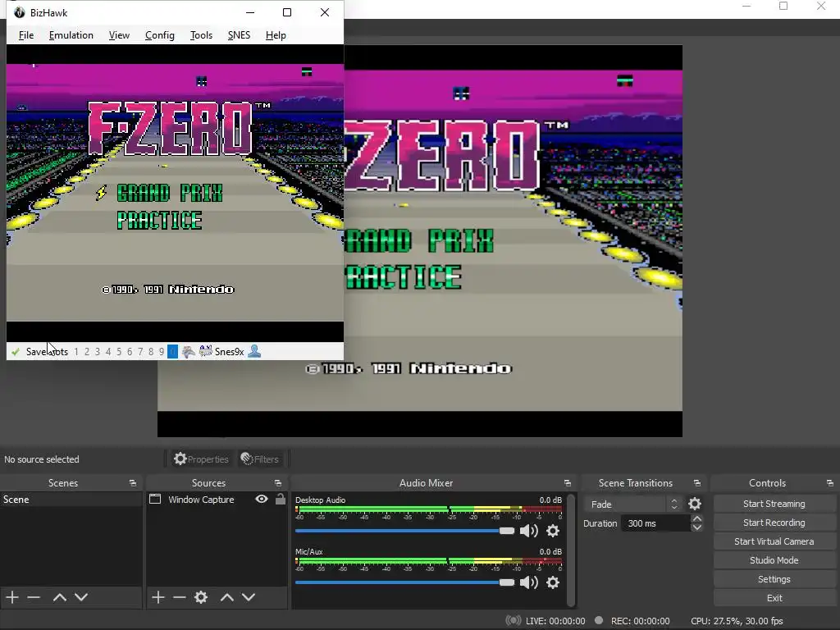Select save slot 3 in BizHawk
The height and width of the screenshot is (630, 840).
(x=98, y=351)
